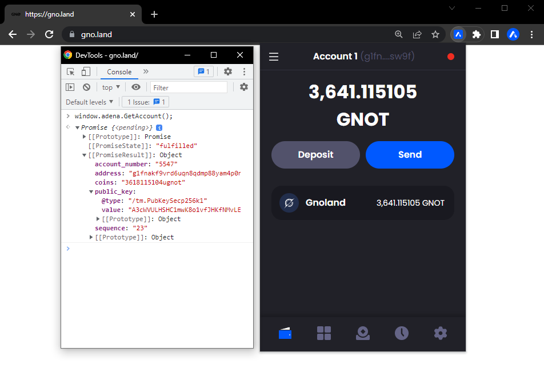Open the Default levels dropdown

pyautogui.click(x=90, y=102)
